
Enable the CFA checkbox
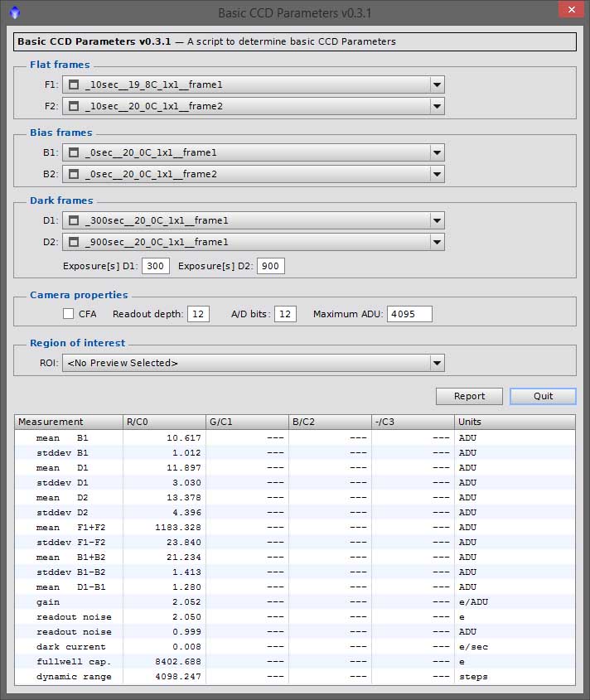[x=69, y=314]
